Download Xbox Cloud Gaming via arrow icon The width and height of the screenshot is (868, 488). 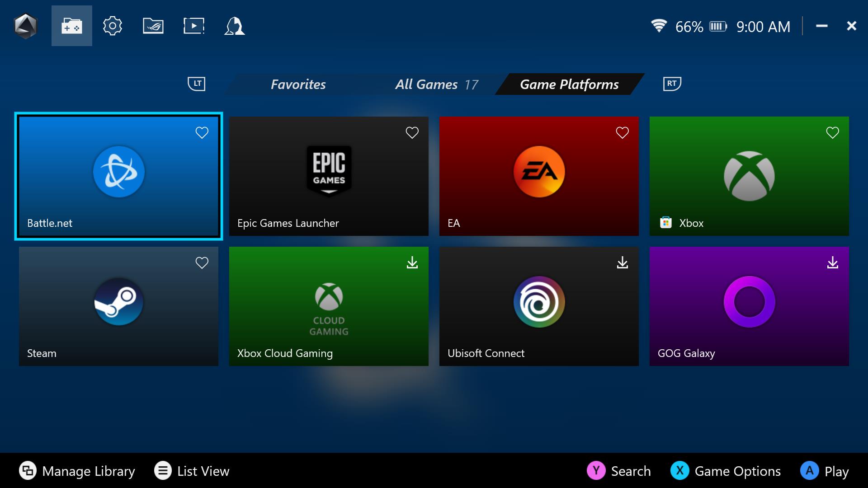412,263
